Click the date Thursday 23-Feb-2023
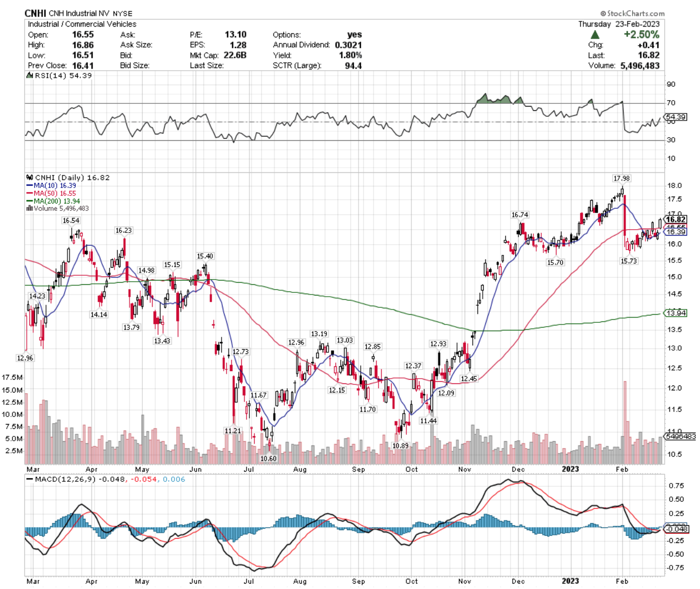 click(x=619, y=24)
